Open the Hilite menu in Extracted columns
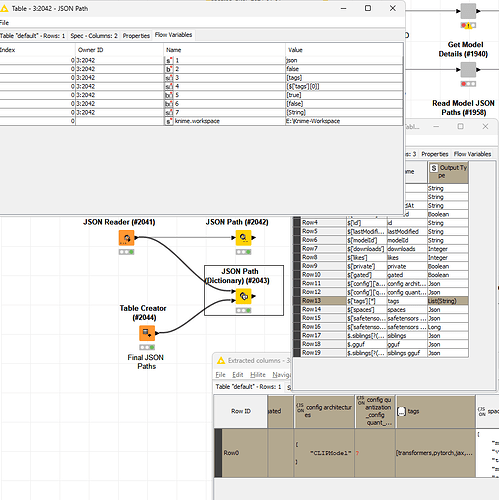 pos(258,375)
